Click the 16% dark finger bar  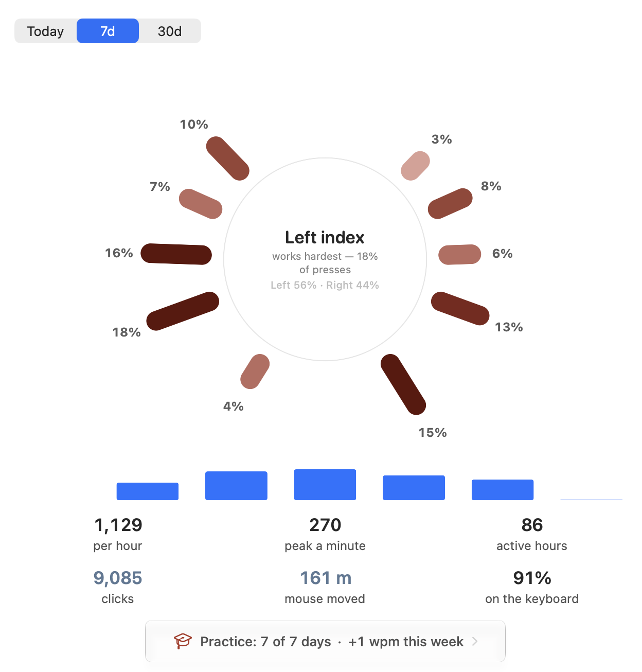tap(176, 254)
